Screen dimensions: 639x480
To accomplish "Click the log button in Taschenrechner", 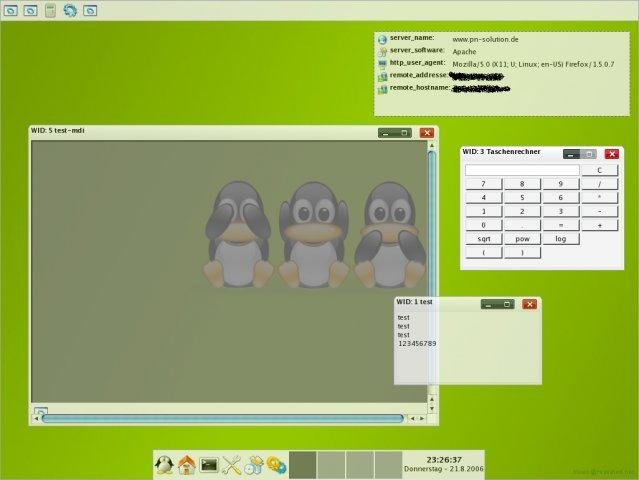I will tap(561, 239).
